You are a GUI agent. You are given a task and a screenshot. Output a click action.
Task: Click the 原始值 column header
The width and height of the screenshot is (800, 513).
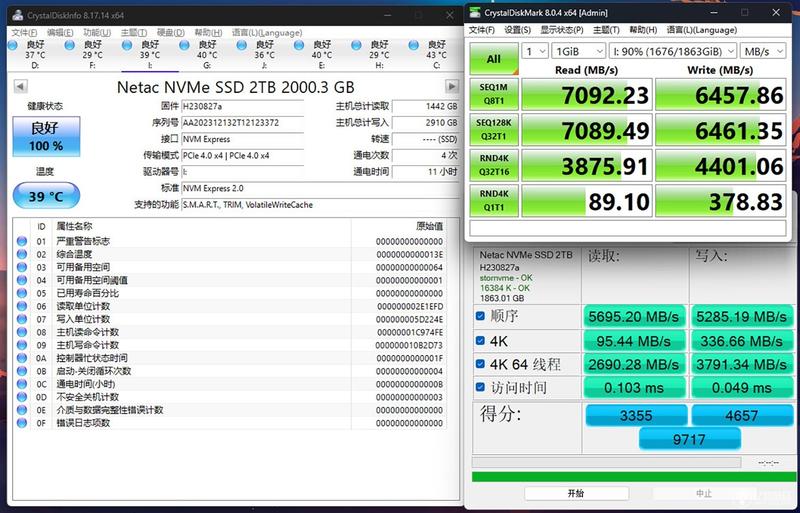429,226
